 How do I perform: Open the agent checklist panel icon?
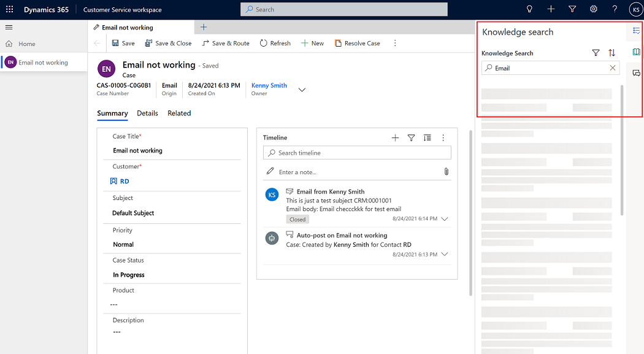pyautogui.click(x=636, y=31)
